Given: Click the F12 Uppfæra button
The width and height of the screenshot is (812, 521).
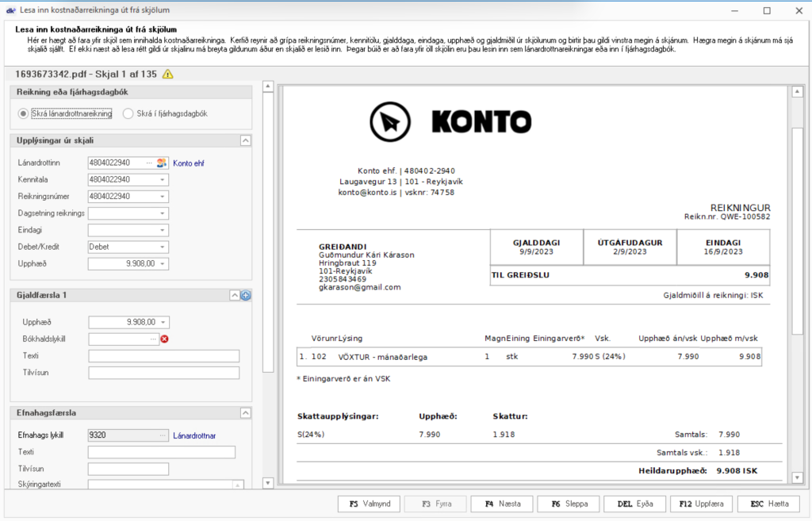Looking at the screenshot, I should pyautogui.click(x=701, y=504).
